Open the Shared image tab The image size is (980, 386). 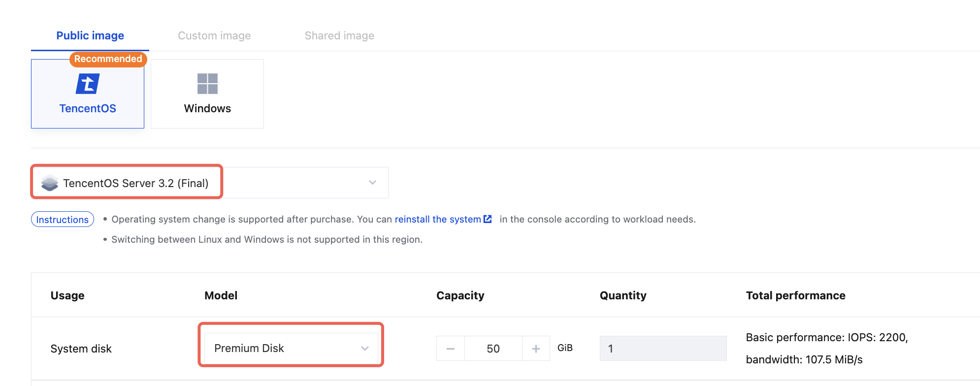339,35
